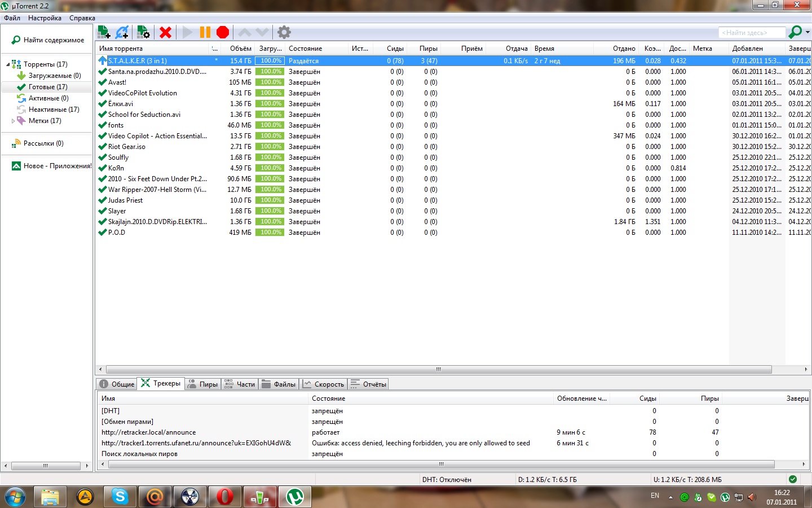
Task: Open Рассылки (0) RSS feeds
Action: pyautogui.click(x=37, y=143)
